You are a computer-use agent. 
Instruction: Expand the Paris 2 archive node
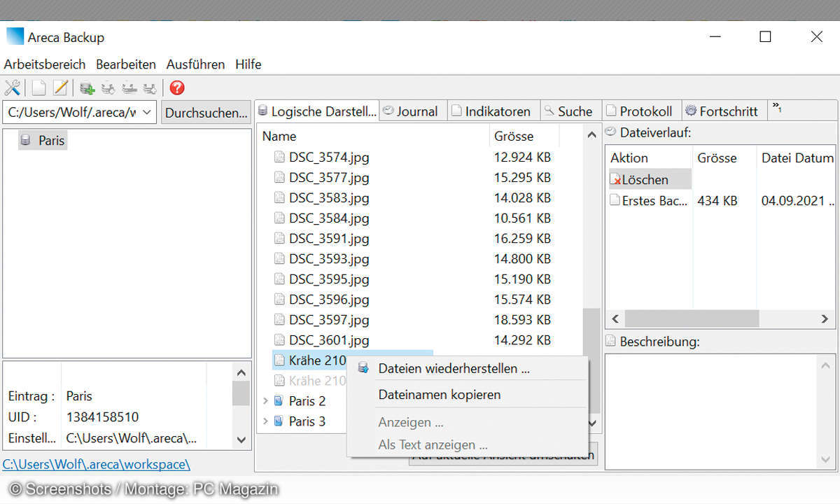point(265,401)
